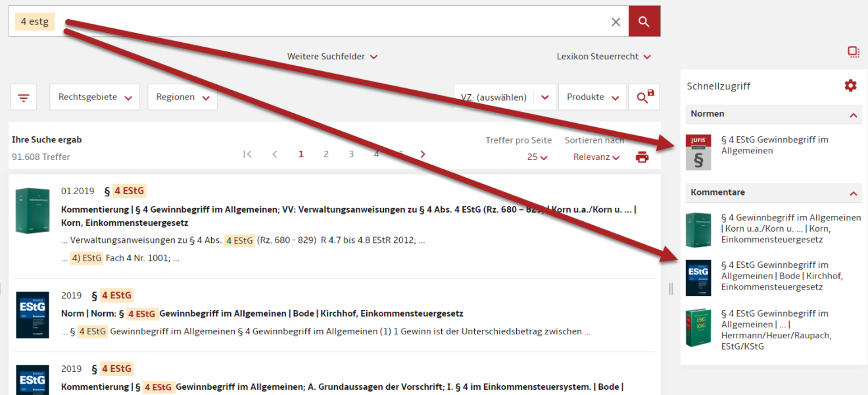Clear the search field with X icon
868x395 pixels.
[615, 22]
